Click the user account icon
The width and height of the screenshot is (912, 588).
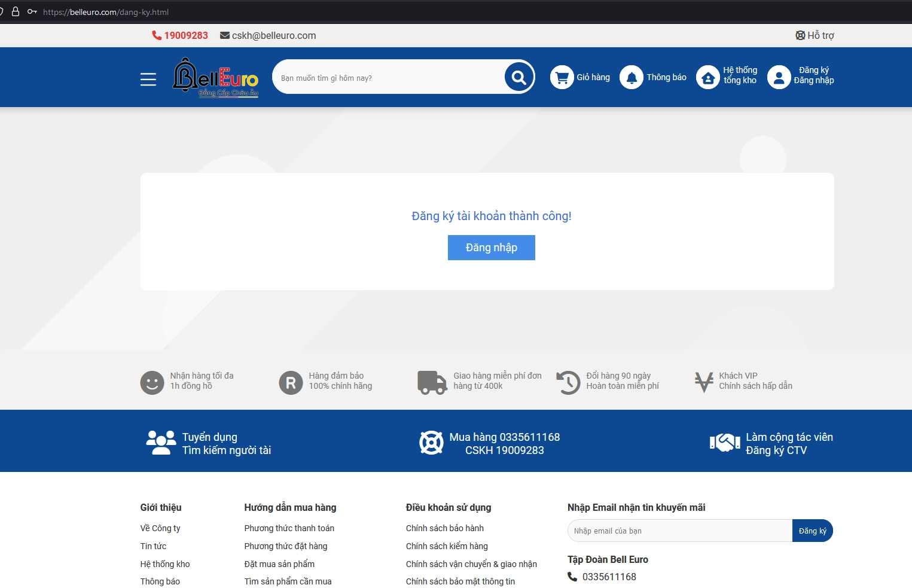[x=779, y=77]
